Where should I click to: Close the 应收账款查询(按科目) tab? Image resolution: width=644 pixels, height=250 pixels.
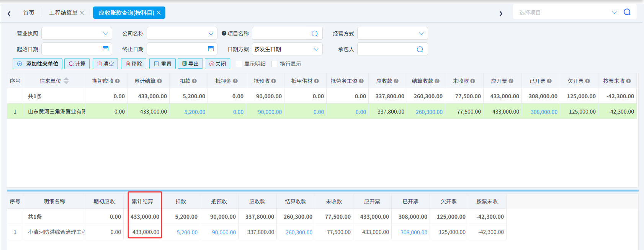[159, 13]
